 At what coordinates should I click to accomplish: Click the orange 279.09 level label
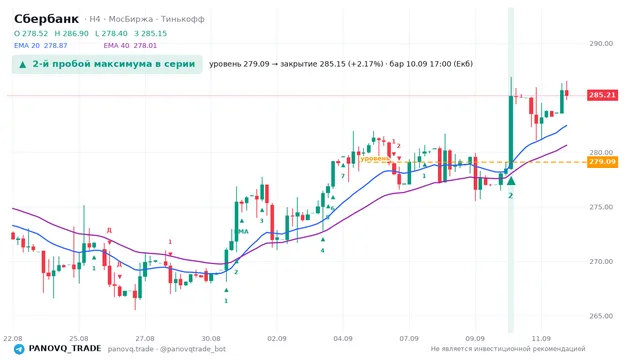click(x=602, y=162)
